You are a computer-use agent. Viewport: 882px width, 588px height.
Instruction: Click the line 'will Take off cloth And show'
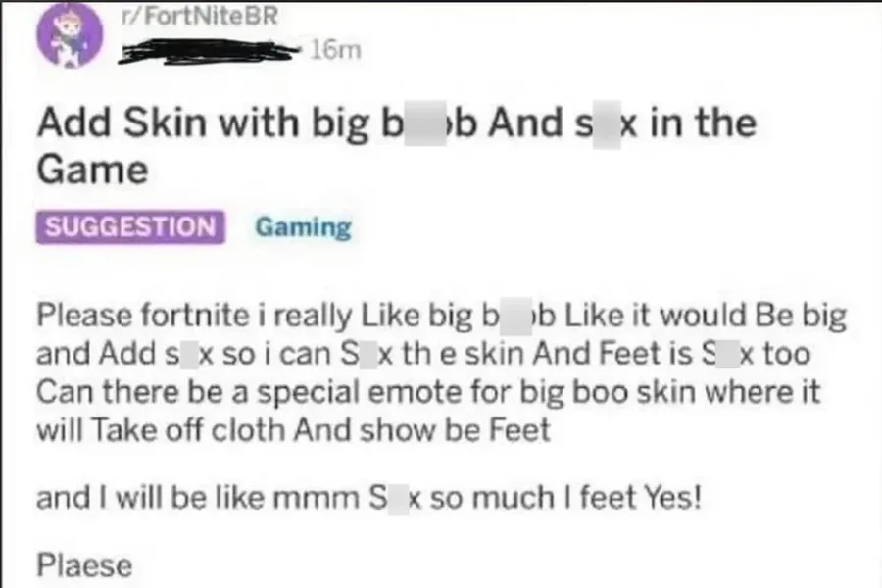pyautogui.click(x=293, y=430)
